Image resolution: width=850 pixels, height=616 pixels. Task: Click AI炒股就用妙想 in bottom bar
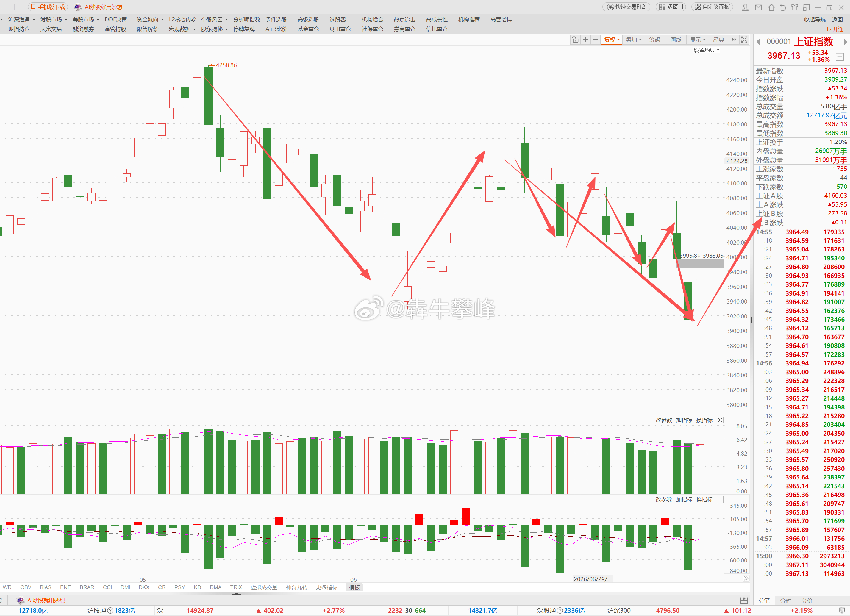41,600
